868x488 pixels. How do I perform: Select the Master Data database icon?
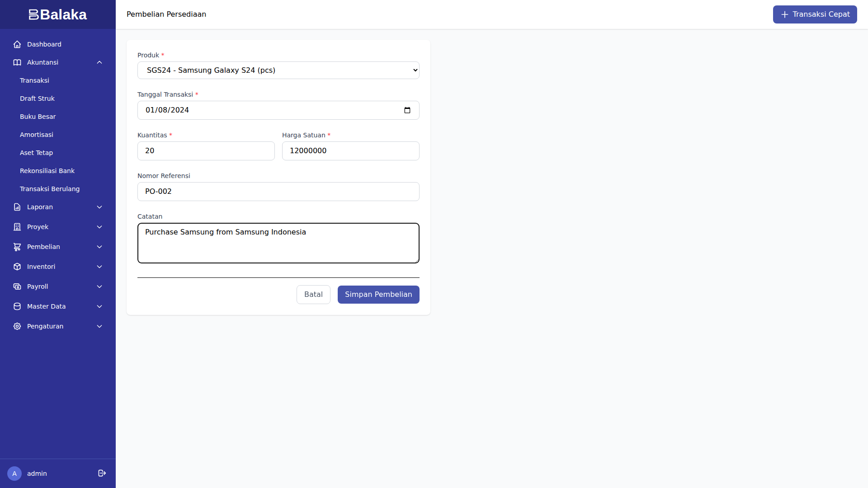pos(17,306)
